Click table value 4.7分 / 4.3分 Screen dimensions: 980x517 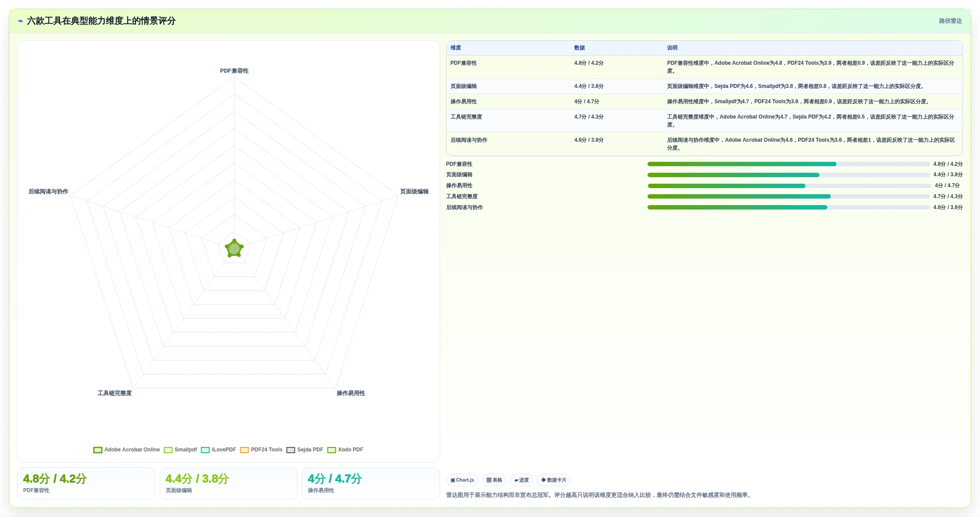tap(589, 117)
